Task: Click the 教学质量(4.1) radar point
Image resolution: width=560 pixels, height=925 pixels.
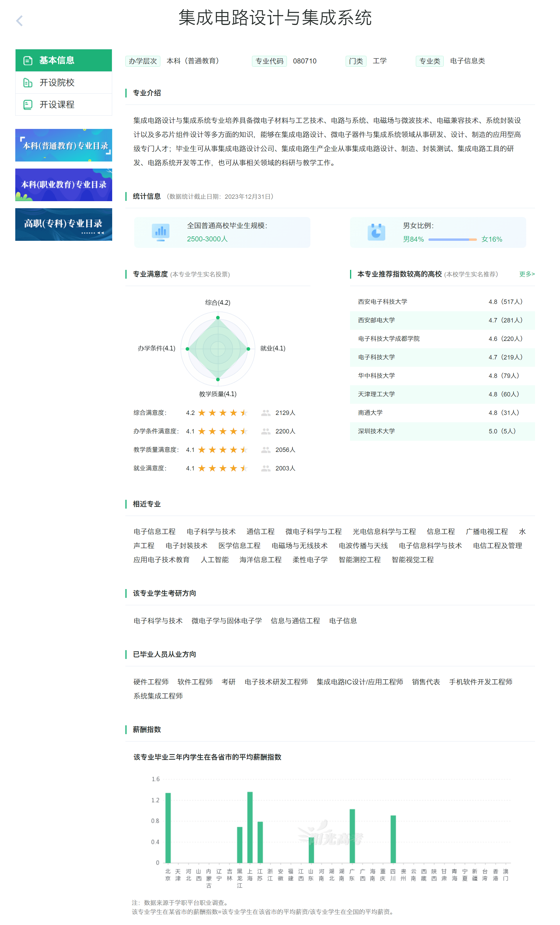Action: [x=218, y=379]
